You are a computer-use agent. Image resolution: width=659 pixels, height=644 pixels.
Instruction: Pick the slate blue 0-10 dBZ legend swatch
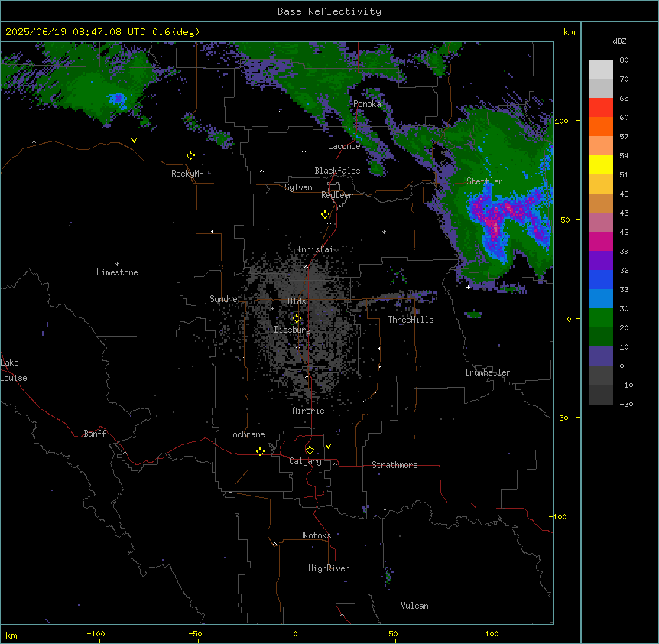pos(601,356)
